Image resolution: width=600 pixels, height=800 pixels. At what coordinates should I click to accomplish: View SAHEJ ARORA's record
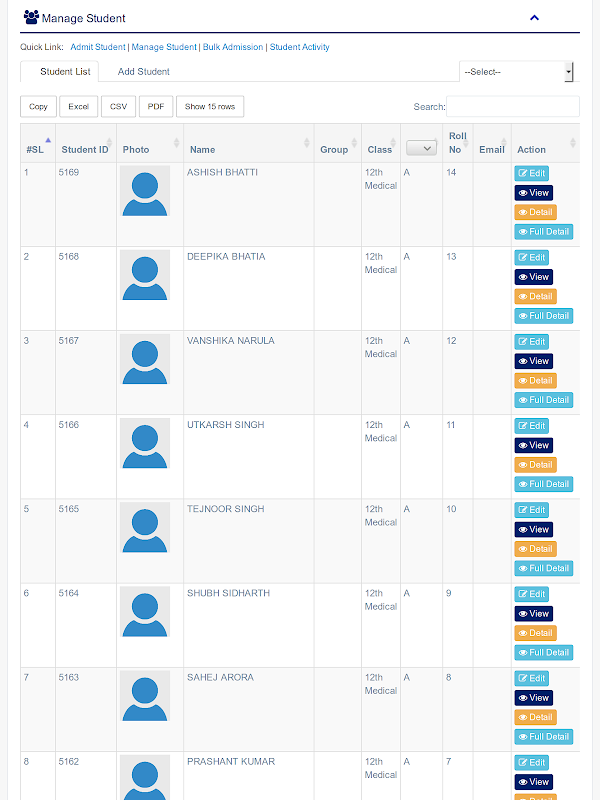[x=533, y=697]
